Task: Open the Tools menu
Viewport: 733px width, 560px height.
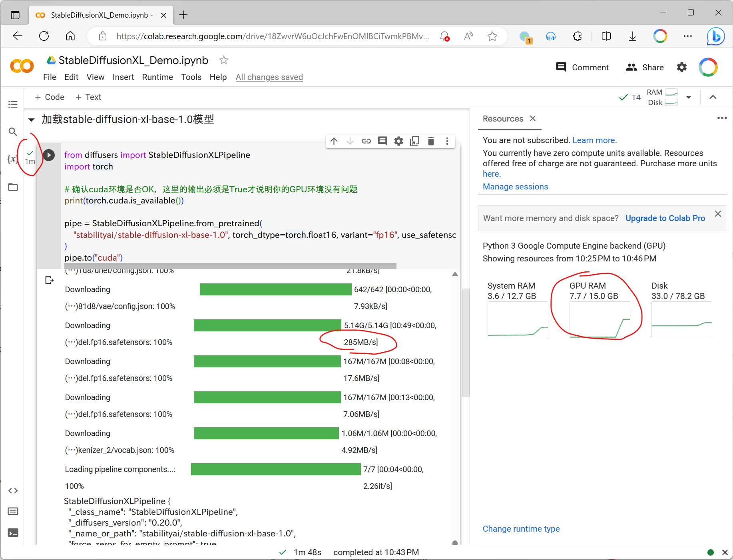Action: pos(191,77)
